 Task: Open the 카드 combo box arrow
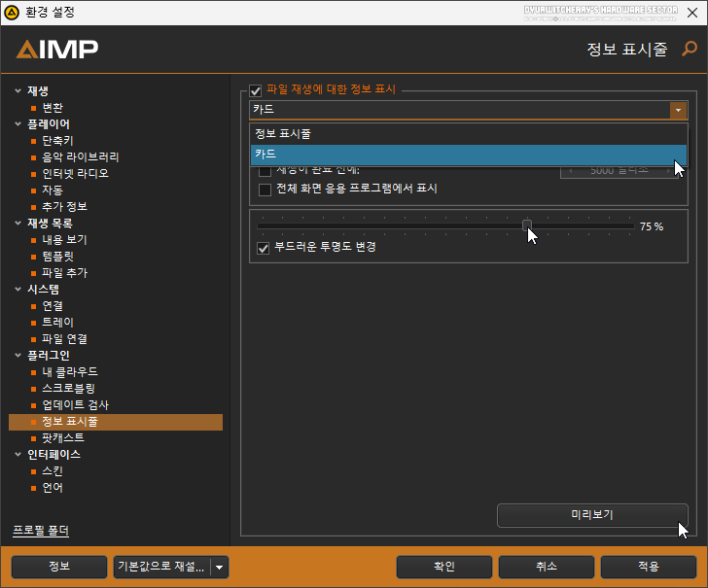tap(678, 110)
